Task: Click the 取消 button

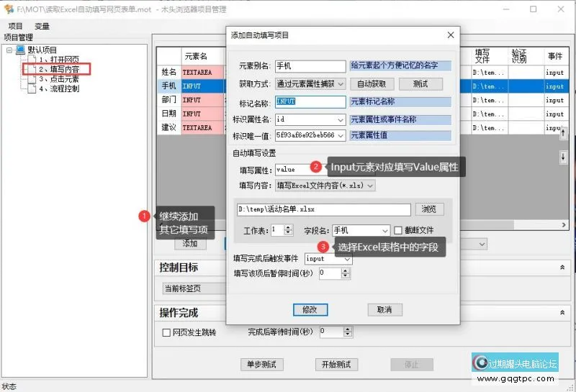Action: [384, 310]
